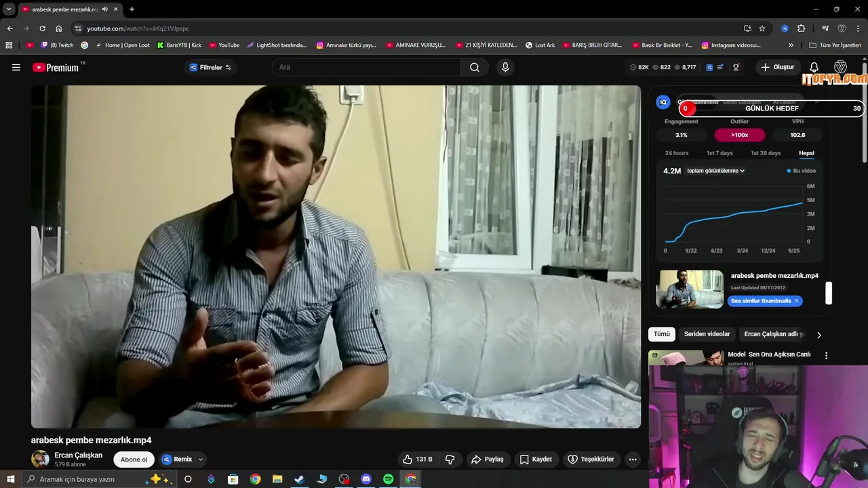The width and height of the screenshot is (868, 488).
Task: Select the 1st 7 days tab
Action: pos(719,153)
